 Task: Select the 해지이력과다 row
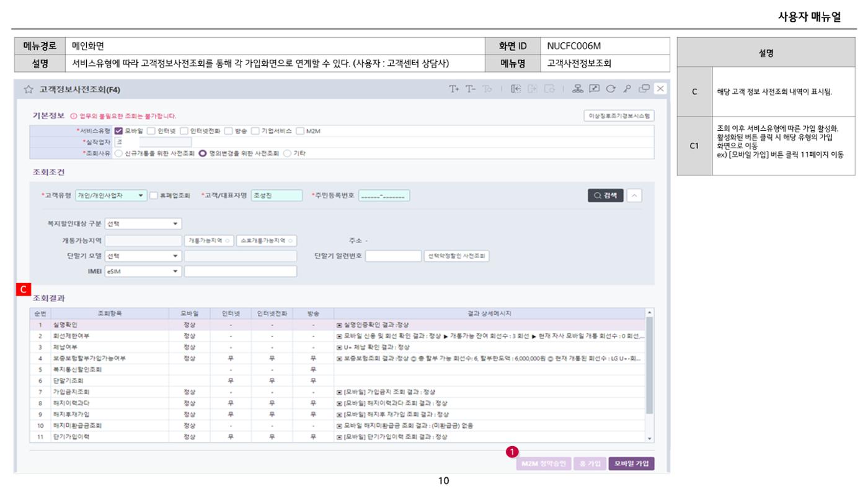(x=337, y=403)
